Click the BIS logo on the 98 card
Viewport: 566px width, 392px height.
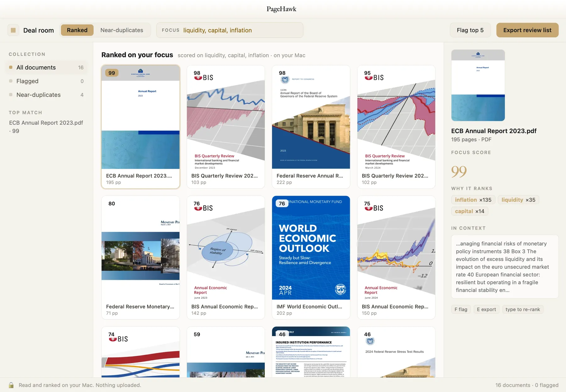(x=204, y=78)
